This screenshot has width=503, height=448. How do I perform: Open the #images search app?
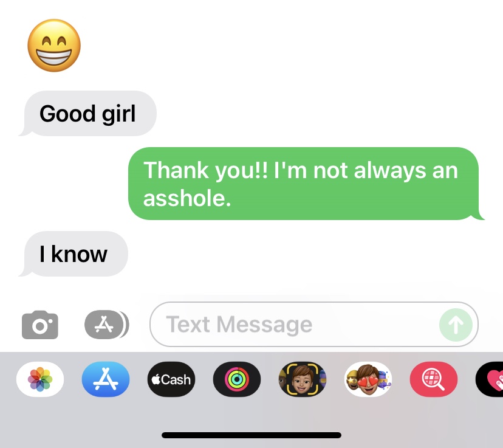click(x=434, y=379)
